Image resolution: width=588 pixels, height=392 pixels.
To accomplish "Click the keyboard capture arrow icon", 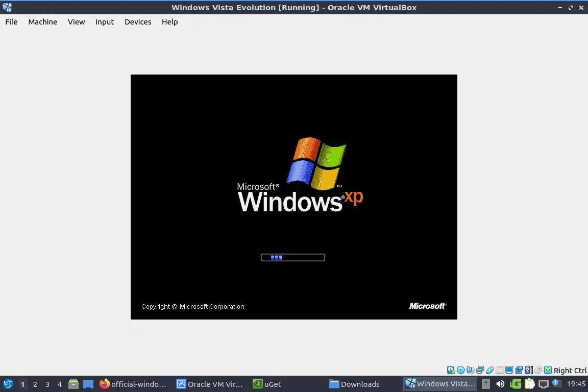I will click(548, 370).
